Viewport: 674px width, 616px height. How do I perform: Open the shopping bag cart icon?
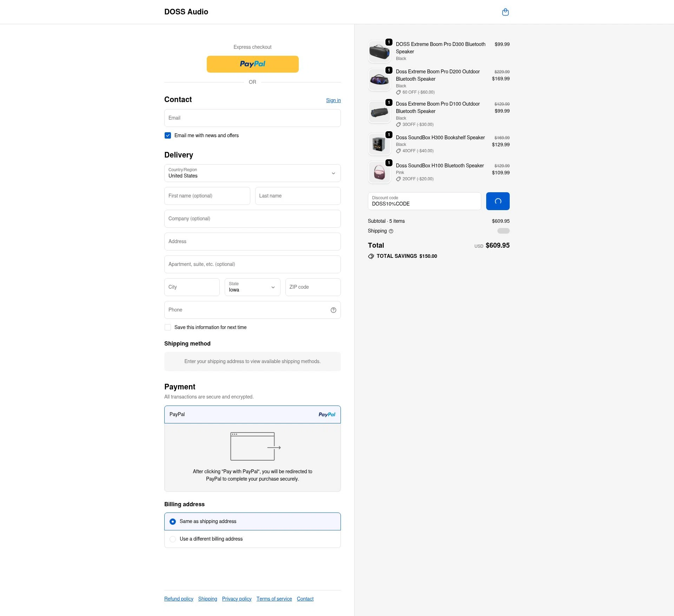[x=505, y=12]
